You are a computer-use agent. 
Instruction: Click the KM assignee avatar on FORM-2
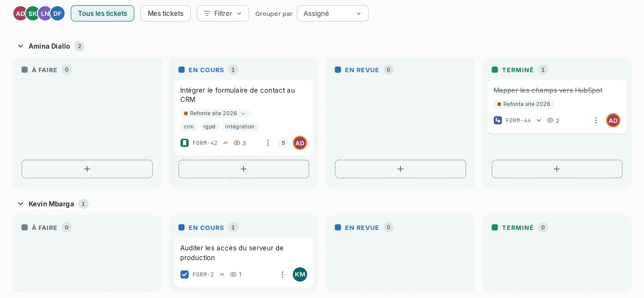coord(300,274)
